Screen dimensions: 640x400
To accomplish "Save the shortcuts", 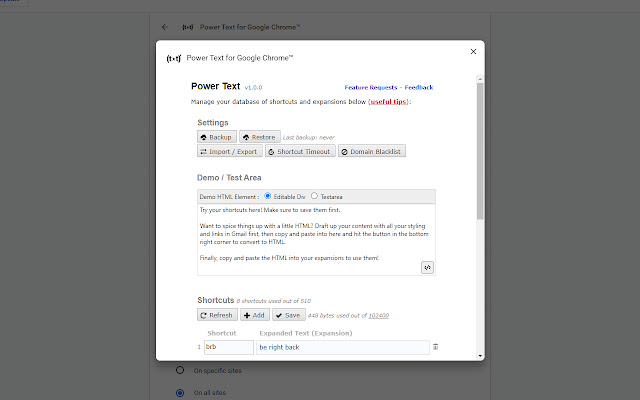I will pyautogui.click(x=288, y=315).
